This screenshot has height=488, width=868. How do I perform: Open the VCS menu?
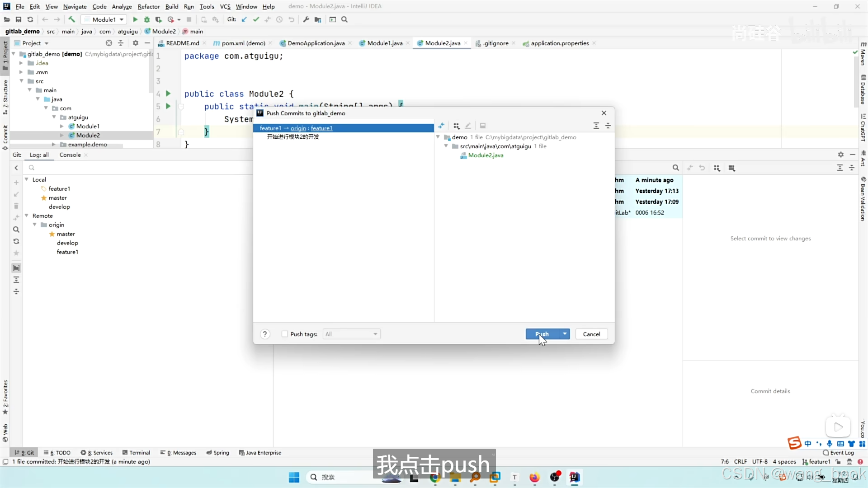[x=225, y=6]
